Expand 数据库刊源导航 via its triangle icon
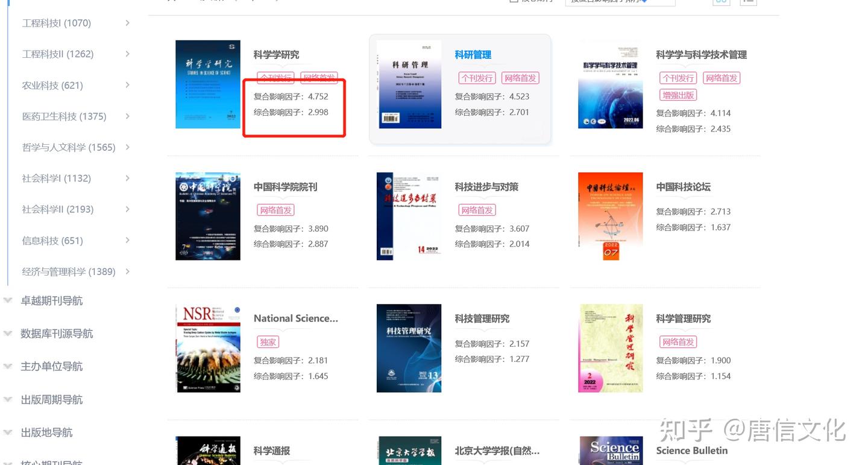 click(8, 334)
